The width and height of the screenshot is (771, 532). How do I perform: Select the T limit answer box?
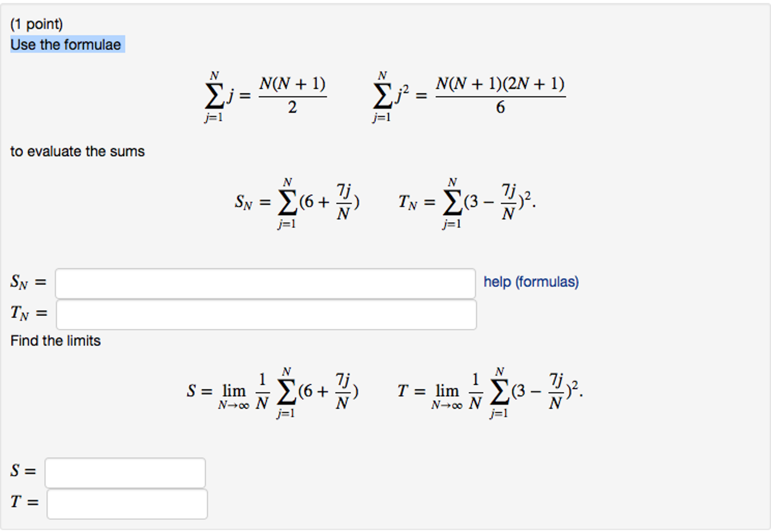(x=126, y=503)
